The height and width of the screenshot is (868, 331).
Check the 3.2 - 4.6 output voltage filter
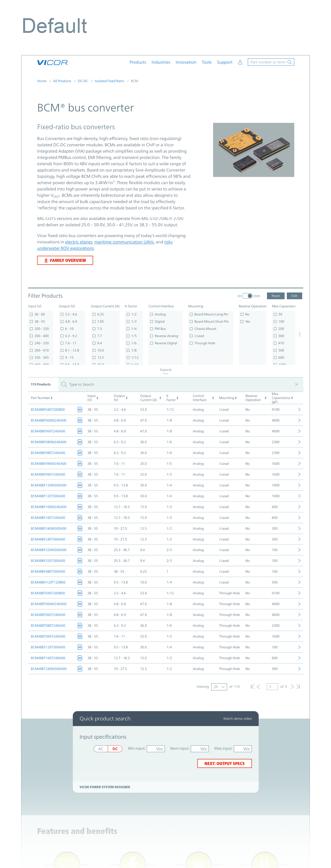click(62, 314)
